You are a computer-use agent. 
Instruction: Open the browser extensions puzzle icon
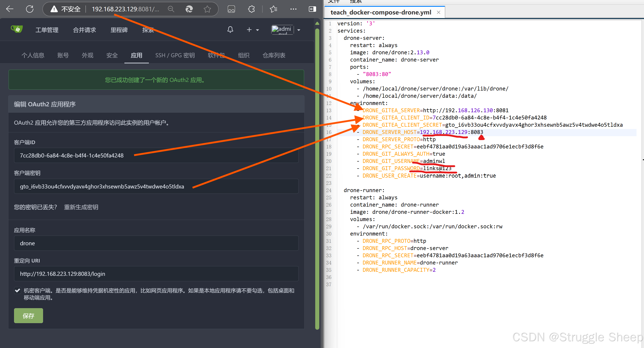pyautogui.click(x=251, y=9)
